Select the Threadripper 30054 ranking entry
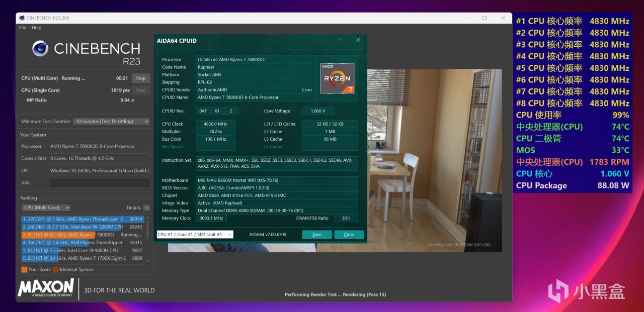The width and height of the screenshot is (644, 312). (x=83, y=219)
